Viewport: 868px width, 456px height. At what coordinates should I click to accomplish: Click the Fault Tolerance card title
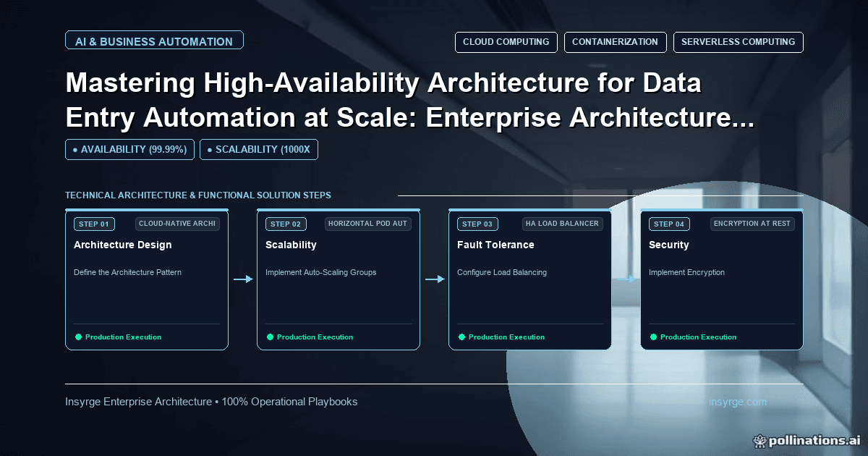pos(495,245)
